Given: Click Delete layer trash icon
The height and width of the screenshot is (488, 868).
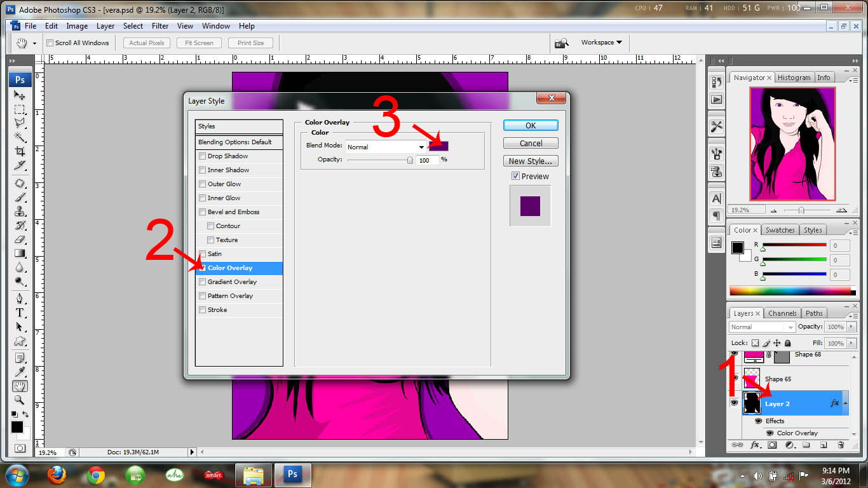Looking at the screenshot, I should 841,445.
